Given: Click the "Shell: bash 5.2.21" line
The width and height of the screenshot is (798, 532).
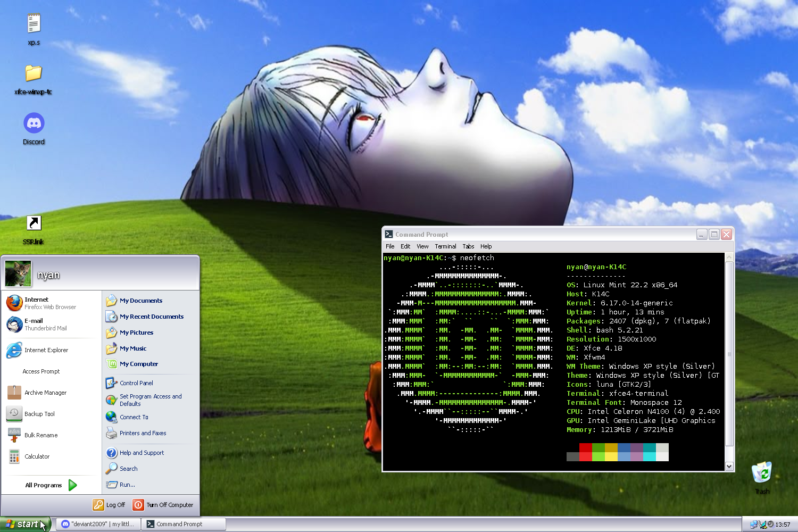Looking at the screenshot, I should pos(605,330).
